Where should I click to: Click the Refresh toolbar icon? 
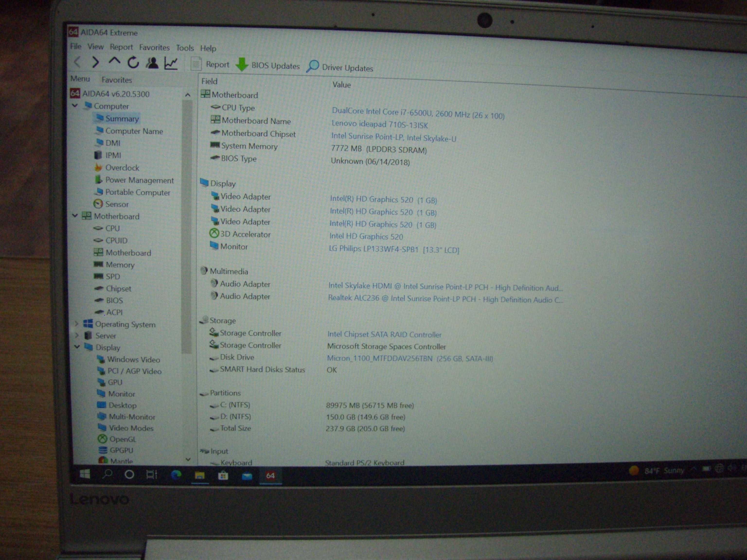click(133, 62)
